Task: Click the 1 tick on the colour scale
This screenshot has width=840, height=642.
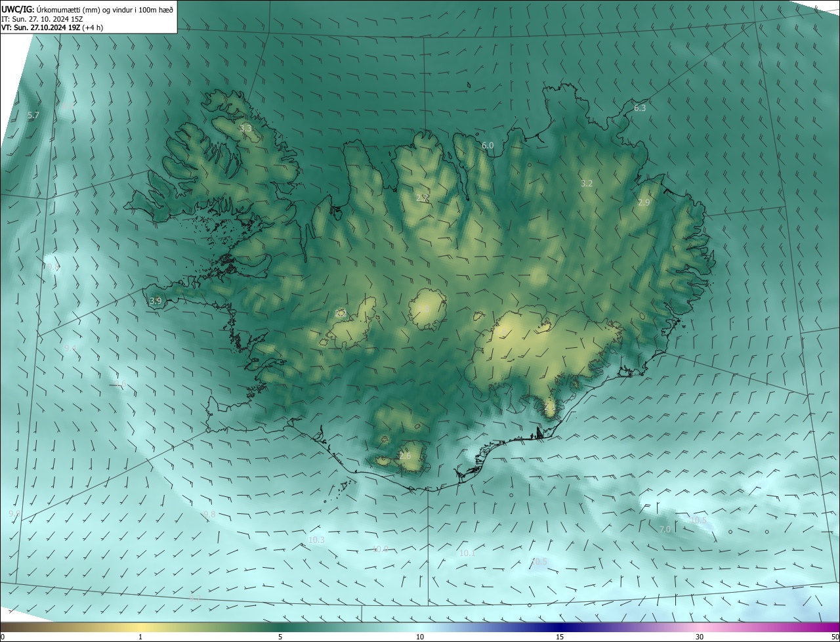Action: pos(140,637)
